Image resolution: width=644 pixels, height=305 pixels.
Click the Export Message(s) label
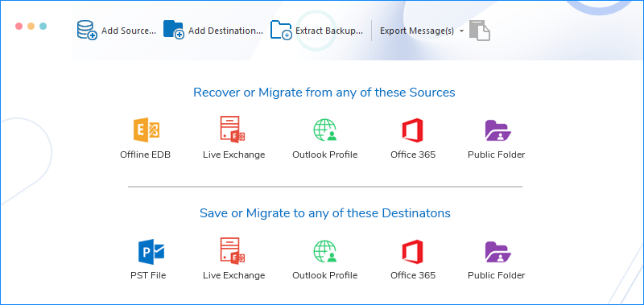417,31
